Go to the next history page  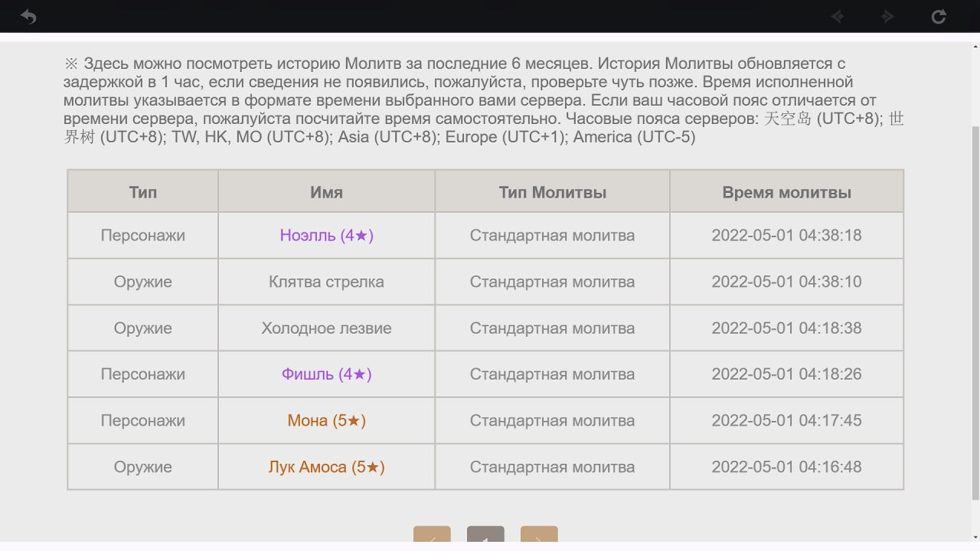tap(539, 538)
